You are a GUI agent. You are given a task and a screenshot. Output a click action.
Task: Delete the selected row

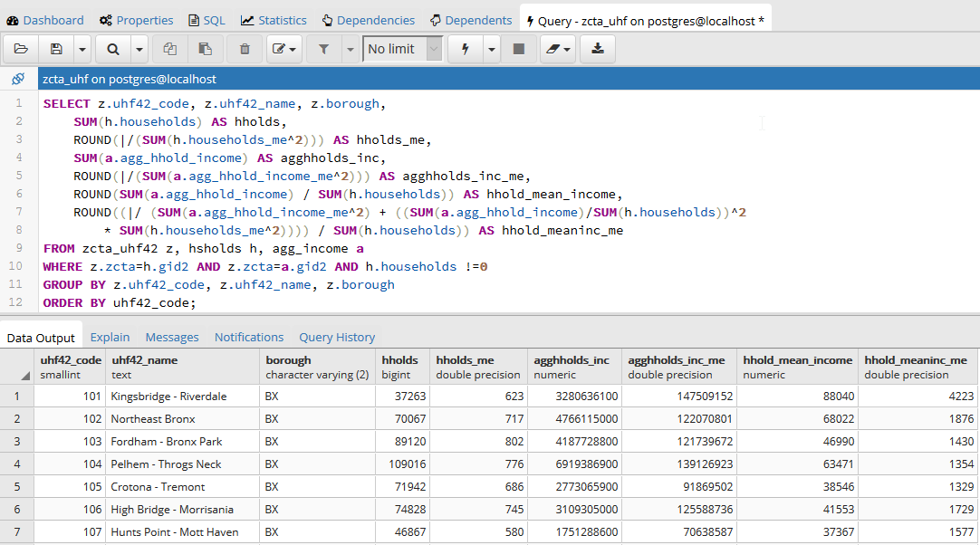244,48
